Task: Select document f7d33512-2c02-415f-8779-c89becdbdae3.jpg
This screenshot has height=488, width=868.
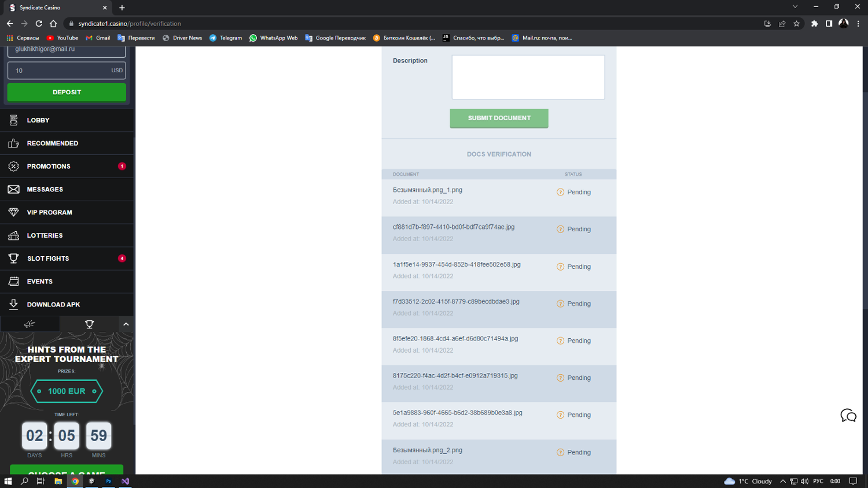Action: coord(456,302)
